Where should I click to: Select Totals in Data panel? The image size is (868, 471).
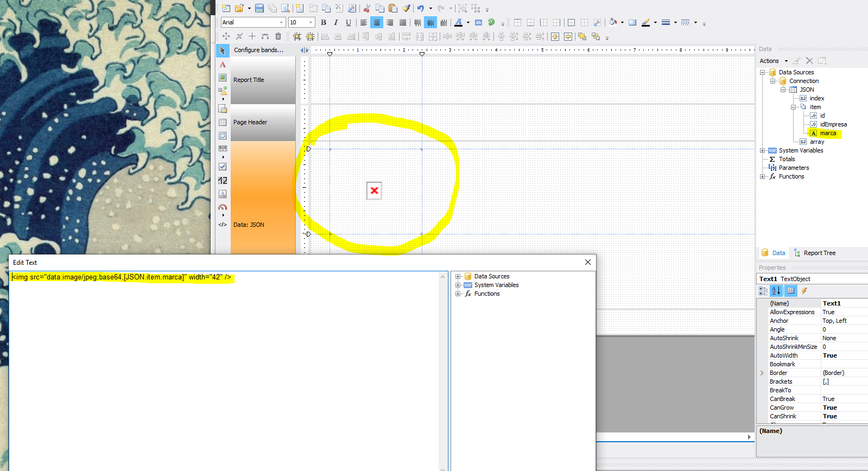coord(787,159)
